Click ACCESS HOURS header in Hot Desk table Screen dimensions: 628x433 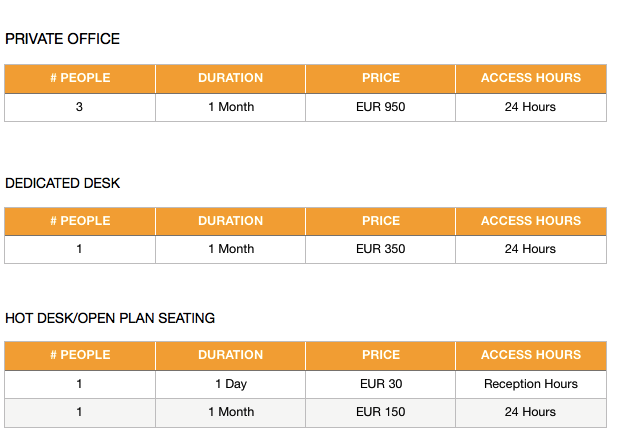tap(531, 355)
